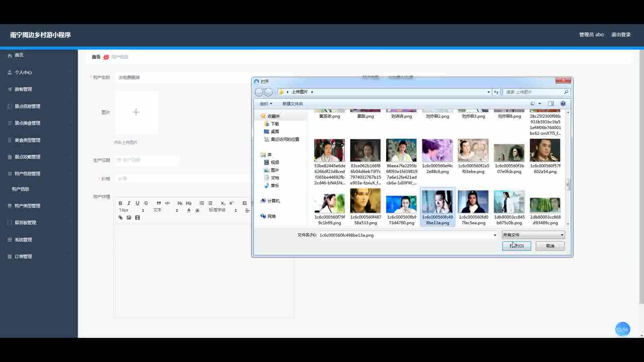The image size is (644, 362).
Task: Click the 生产日期 date input
Action: 147,160
